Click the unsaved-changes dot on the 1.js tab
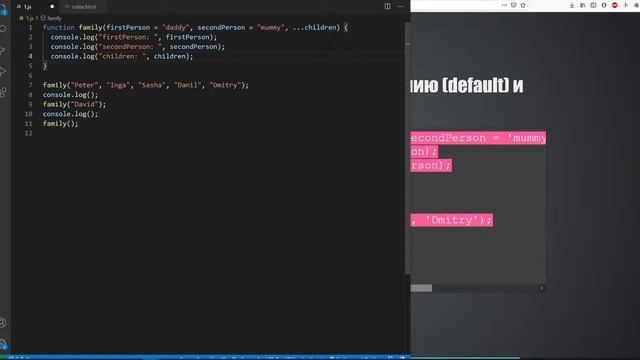 point(52,7)
